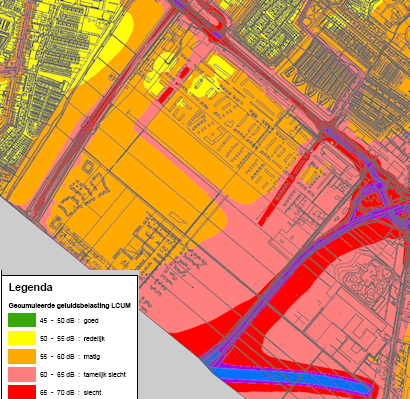The image size is (410, 399).
Task: Click the 'tamelijk slecht' legend label
Action: [x=105, y=375]
